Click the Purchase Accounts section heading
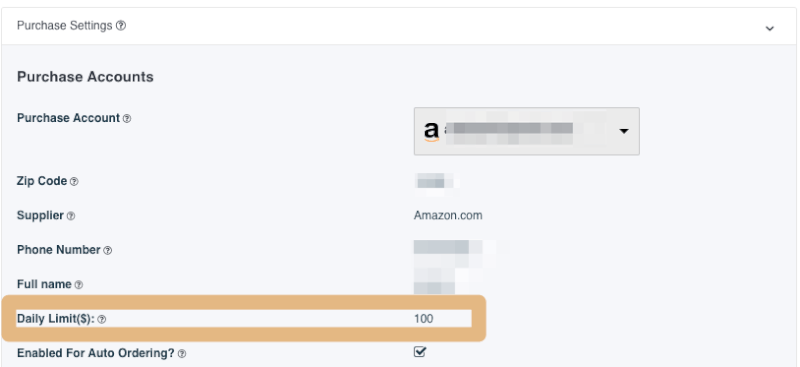Viewport: 800px width, 367px height. [x=85, y=77]
